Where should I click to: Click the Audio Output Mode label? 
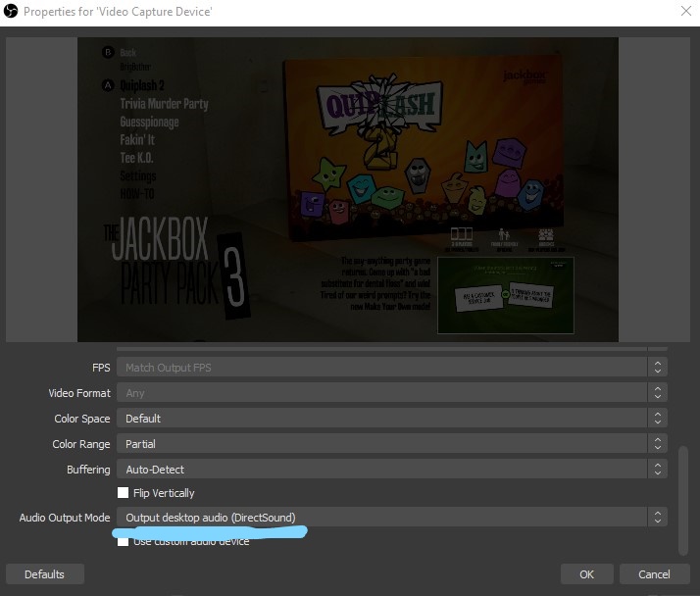pos(65,518)
